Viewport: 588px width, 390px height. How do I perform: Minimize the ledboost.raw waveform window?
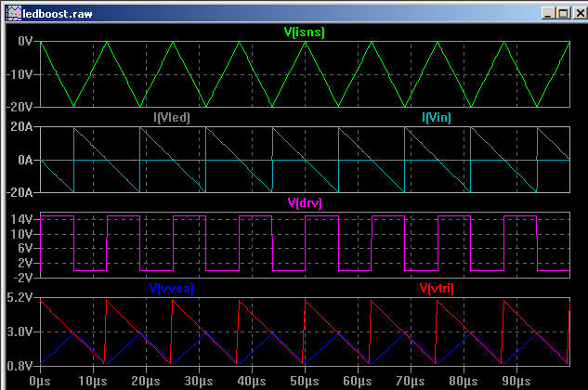[x=548, y=12]
